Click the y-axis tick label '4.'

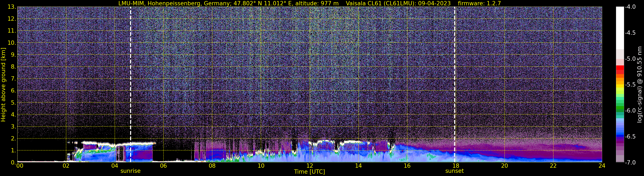13,115
